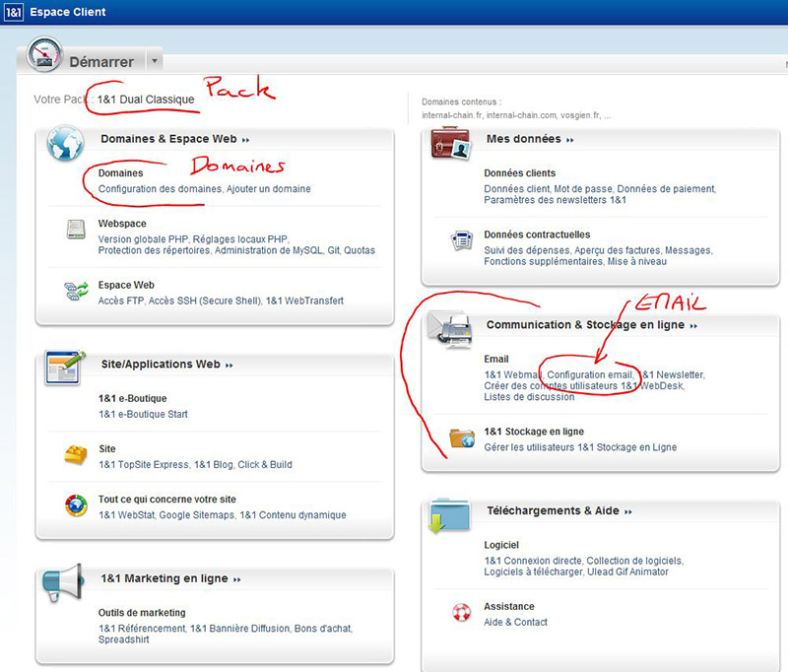This screenshot has width=788, height=672.
Task: Open the Configuration email link
Action: pyautogui.click(x=590, y=375)
